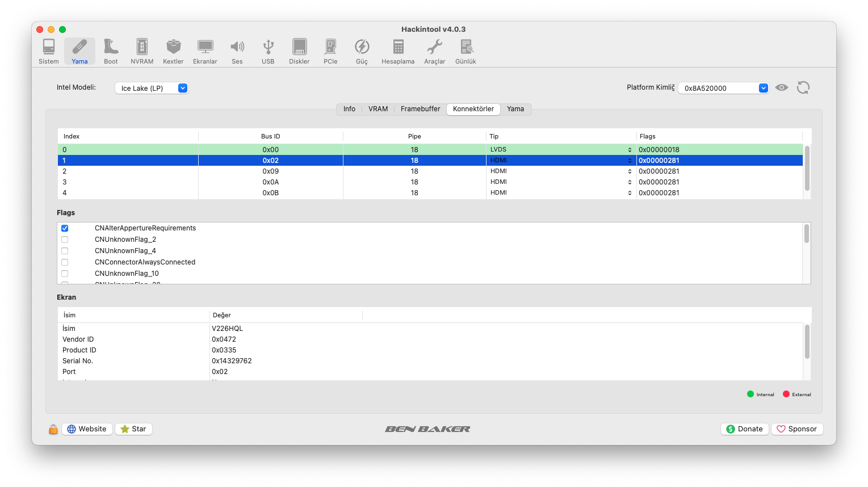Uncheck CNAlterAppertureRequirements flag

coord(65,228)
